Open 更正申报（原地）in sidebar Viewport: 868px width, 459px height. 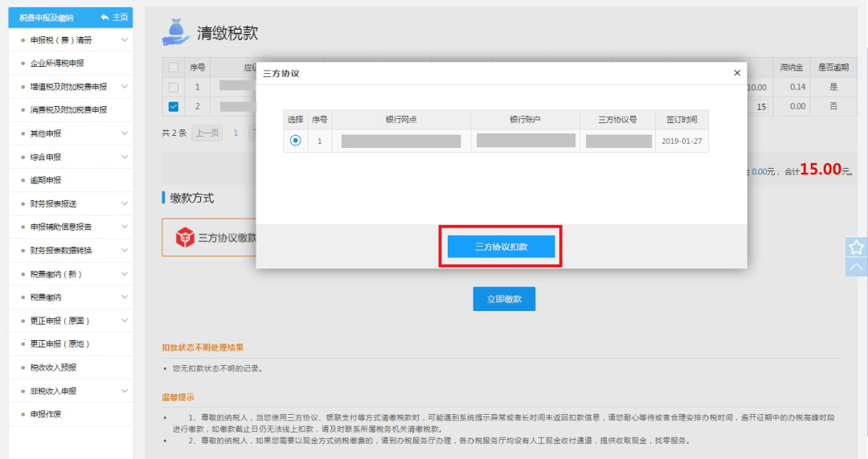point(59,344)
